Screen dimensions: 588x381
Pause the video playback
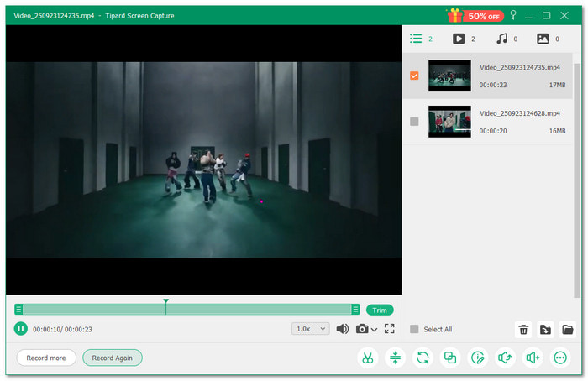pos(21,329)
